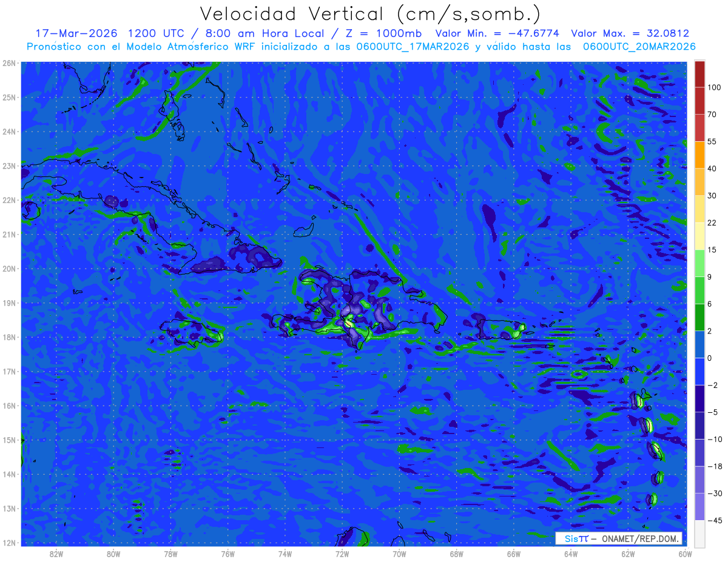Click the colorbar value '30'
The height and width of the screenshot is (562, 728).
click(712, 195)
